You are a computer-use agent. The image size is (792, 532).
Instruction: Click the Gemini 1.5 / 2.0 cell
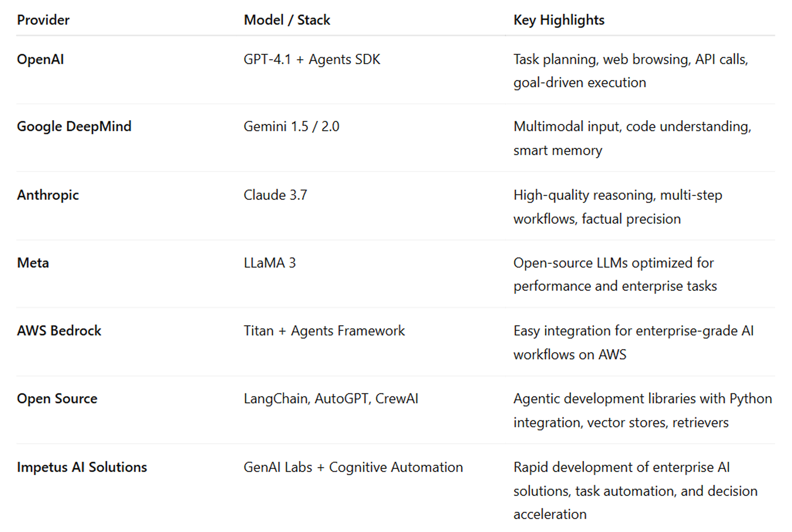tap(291, 127)
